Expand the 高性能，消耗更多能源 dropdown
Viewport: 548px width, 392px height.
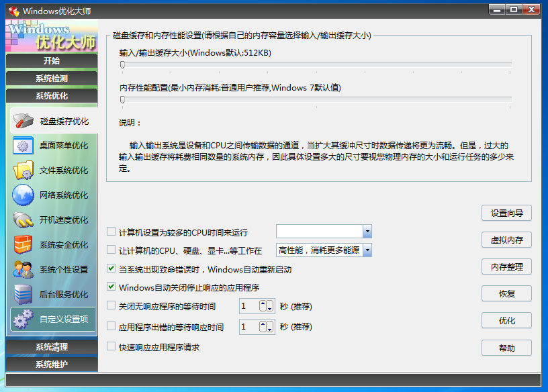point(367,249)
